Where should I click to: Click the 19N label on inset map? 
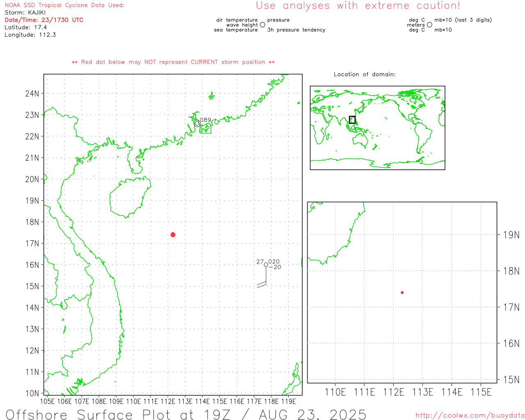click(511, 235)
